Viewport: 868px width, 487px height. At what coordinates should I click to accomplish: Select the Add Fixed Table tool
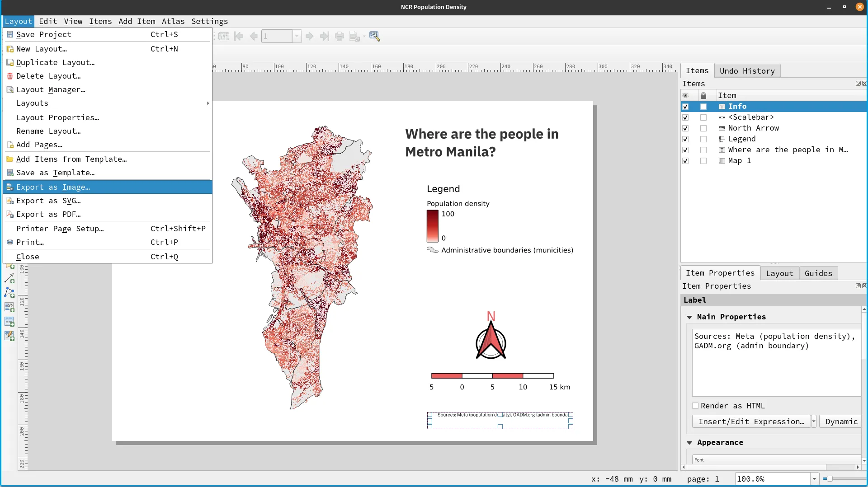tap(9, 336)
